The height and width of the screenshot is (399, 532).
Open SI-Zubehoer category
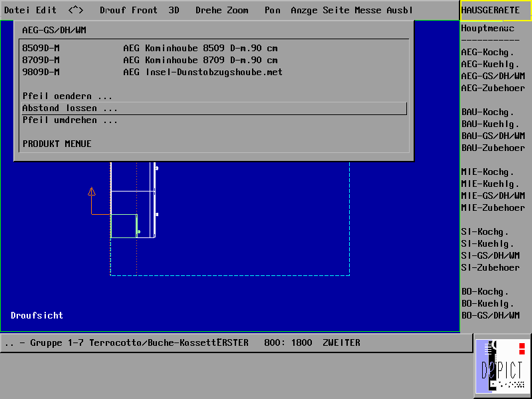click(x=490, y=268)
